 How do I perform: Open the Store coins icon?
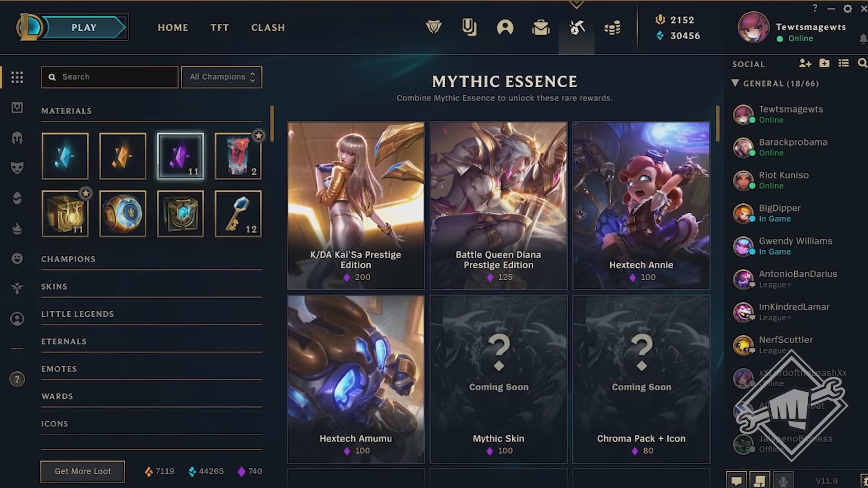[612, 28]
